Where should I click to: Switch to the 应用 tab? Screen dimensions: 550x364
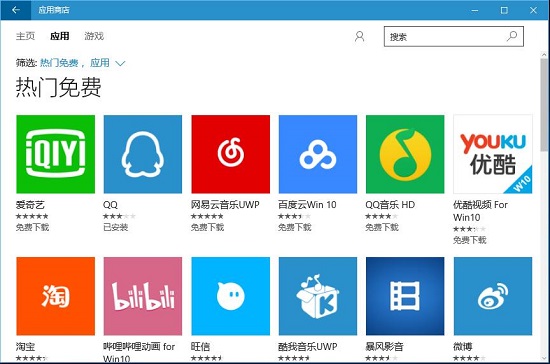pyautogui.click(x=60, y=36)
